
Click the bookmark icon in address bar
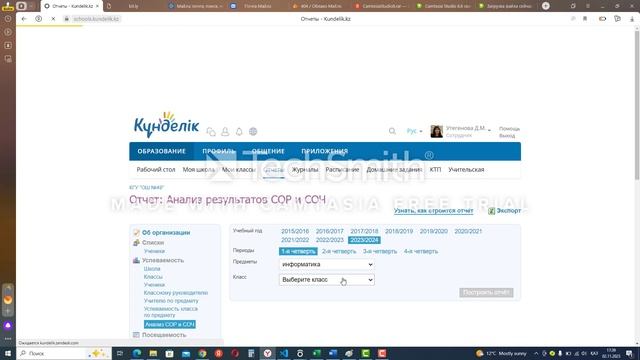coord(585,19)
